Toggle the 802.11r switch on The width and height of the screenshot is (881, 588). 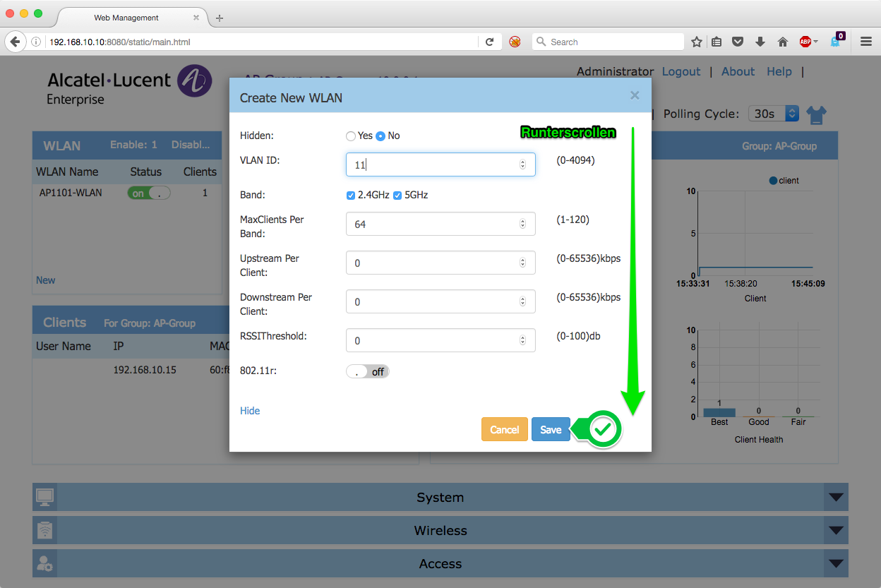367,371
